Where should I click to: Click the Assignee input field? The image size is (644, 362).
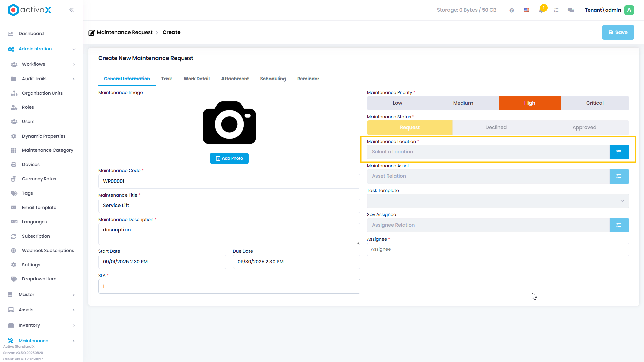(498, 250)
